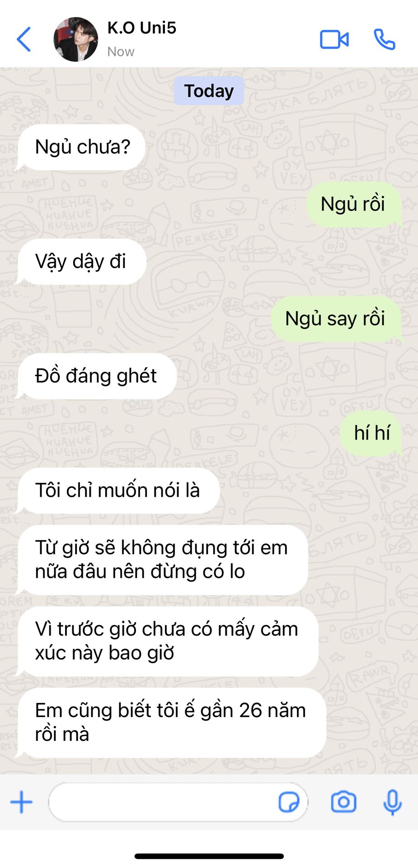Select the 'Đồ đáng ghét' message
The height and width of the screenshot is (868, 418).
click(x=97, y=376)
